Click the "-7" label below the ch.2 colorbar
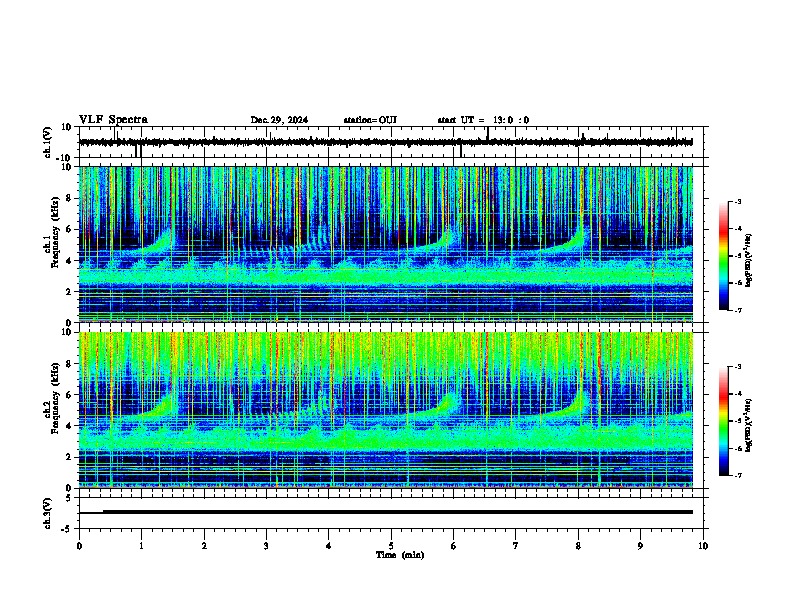The width and height of the screenshot is (792, 612). click(737, 475)
